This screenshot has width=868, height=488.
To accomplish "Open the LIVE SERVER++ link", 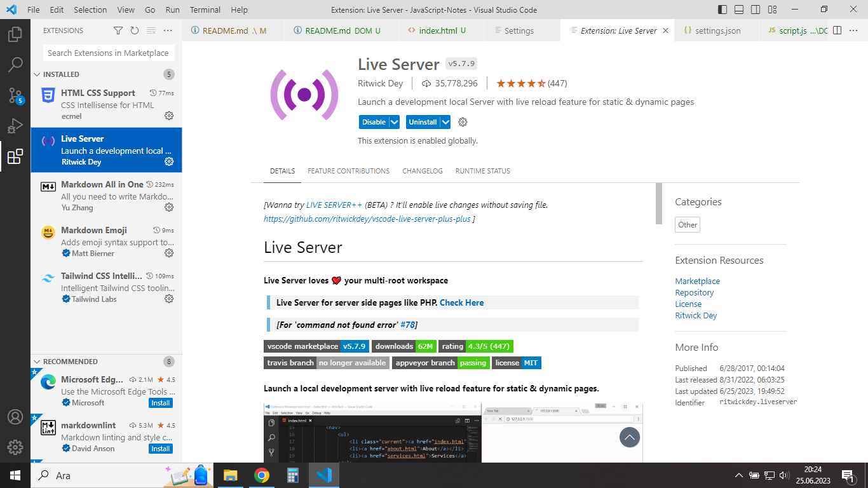I will [334, 205].
